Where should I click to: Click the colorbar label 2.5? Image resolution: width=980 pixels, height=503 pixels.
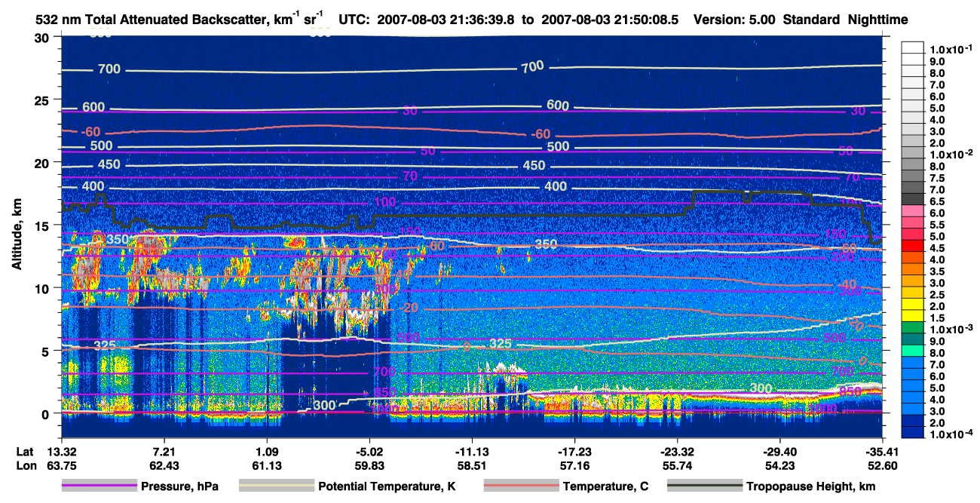(939, 294)
